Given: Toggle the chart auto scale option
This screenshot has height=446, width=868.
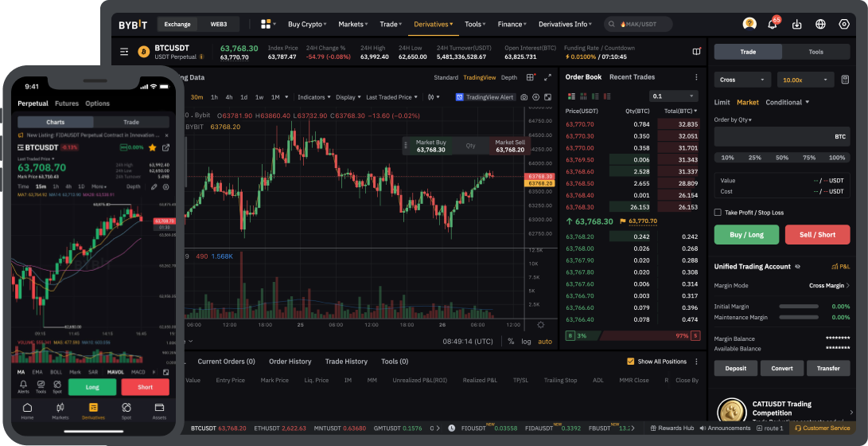Looking at the screenshot, I should coord(545,342).
